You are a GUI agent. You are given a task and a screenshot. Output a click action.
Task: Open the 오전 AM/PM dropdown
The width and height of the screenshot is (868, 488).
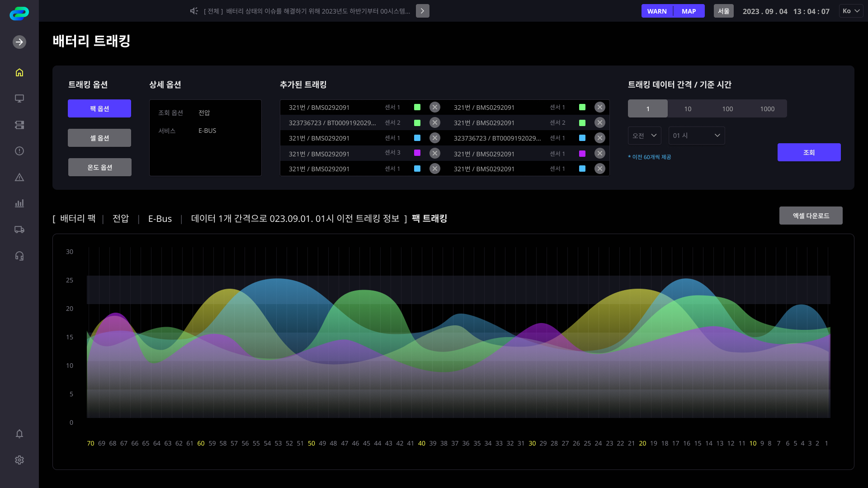coord(645,136)
